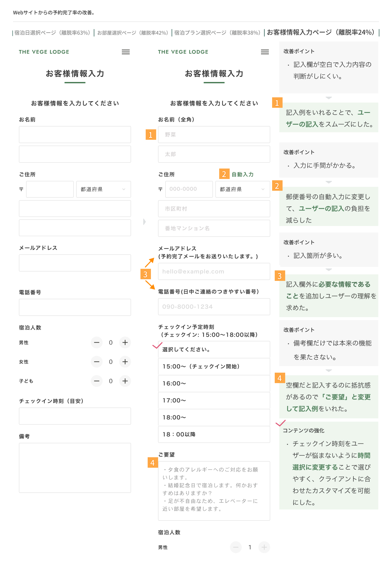Screen dimensions: 392x566
Task: Open hamburger menu on the left mockup
Action: point(126,52)
